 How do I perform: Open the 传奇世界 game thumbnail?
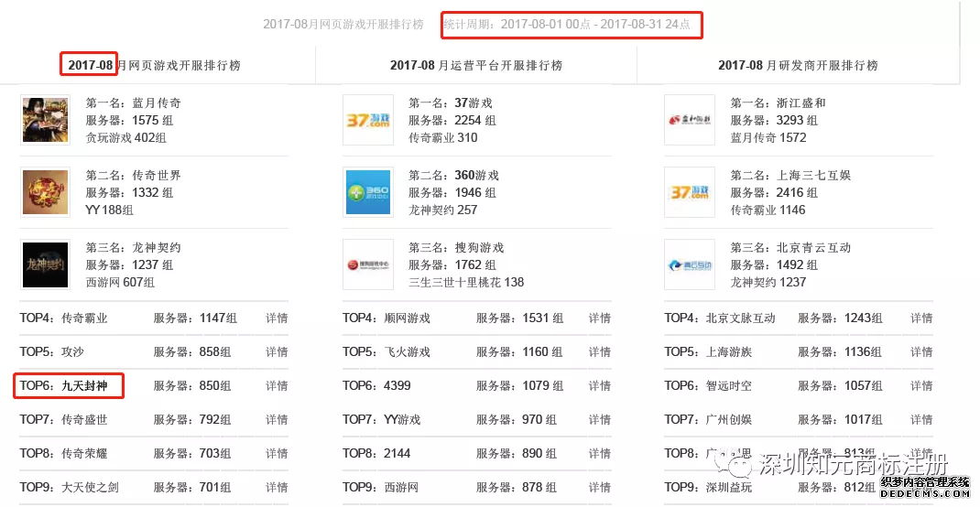point(45,192)
